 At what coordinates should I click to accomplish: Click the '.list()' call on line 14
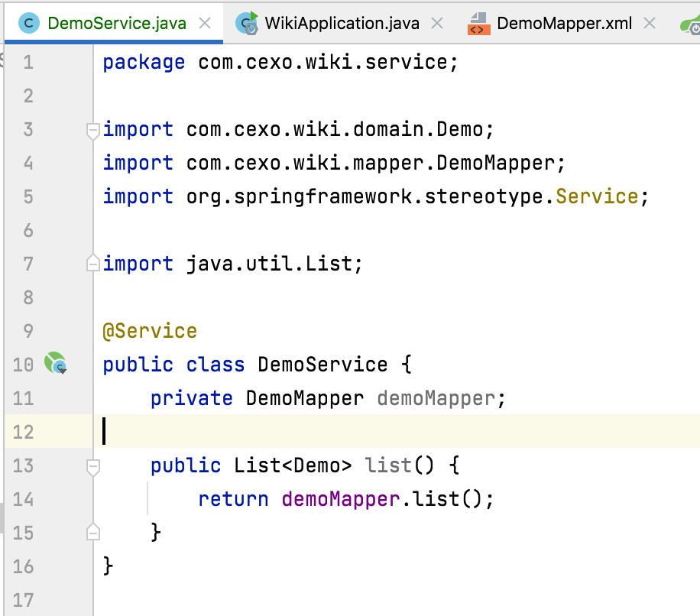(442, 499)
